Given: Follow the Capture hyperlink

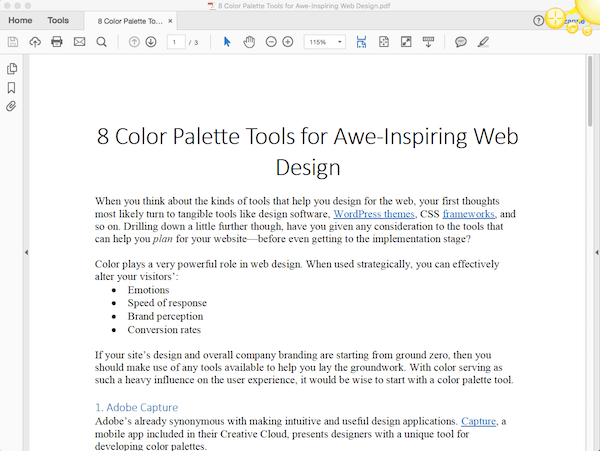Looking at the screenshot, I should 478,421.
